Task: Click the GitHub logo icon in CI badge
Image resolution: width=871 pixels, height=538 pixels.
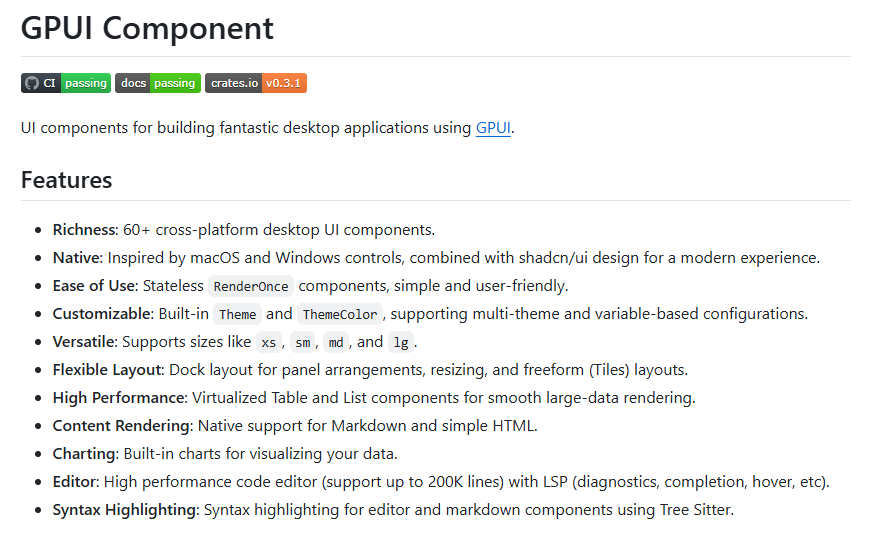Action: pos(32,83)
